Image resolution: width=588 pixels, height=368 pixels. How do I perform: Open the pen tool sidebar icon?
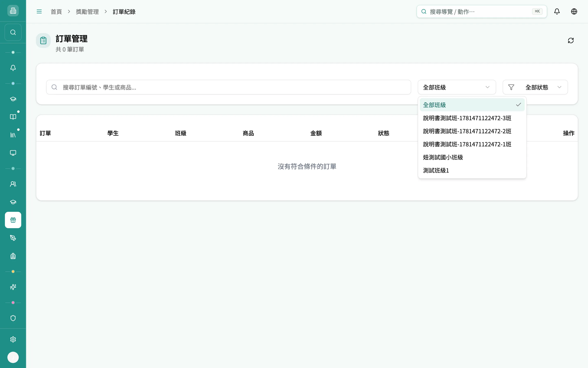(x=13, y=238)
